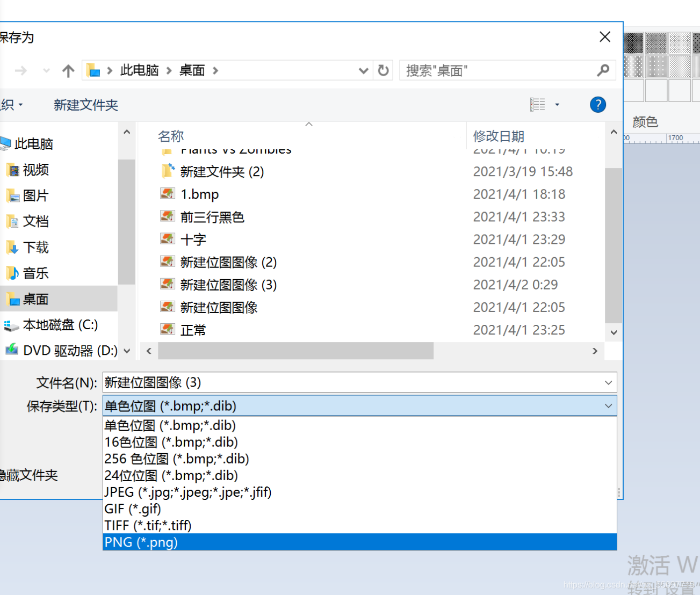Image resolution: width=700 pixels, height=595 pixels.
Task: Select 桌面 in navigation pane
Action: (59, 299)
